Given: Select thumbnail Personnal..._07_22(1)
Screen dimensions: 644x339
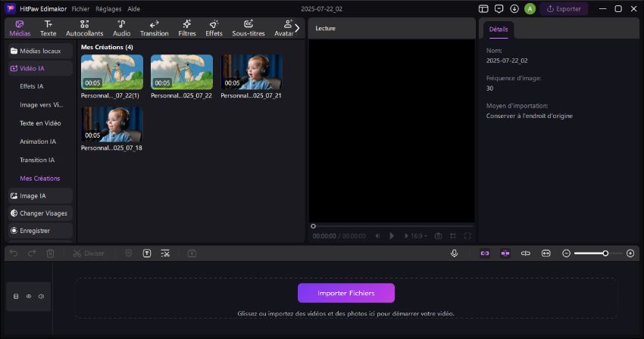Looking at the screenshot, I should pos(112,72).
